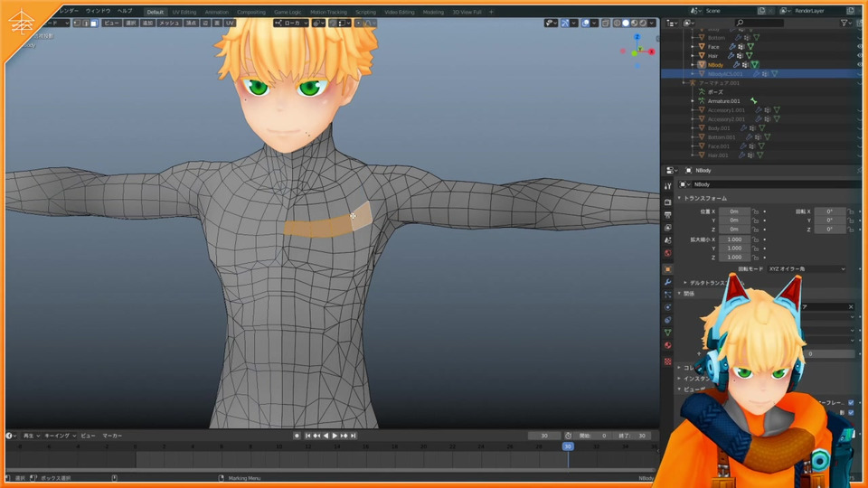Screen dimensions: 868x488
Task: Open the Object Data properties tab
Action: pos(667,333)
